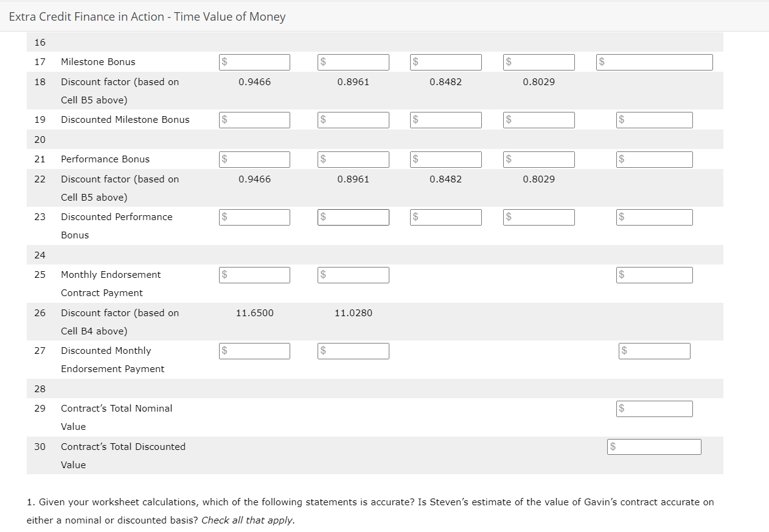Select the second Milestone Bonus input field
769x532 pixels.
click(x=353, y=61)
